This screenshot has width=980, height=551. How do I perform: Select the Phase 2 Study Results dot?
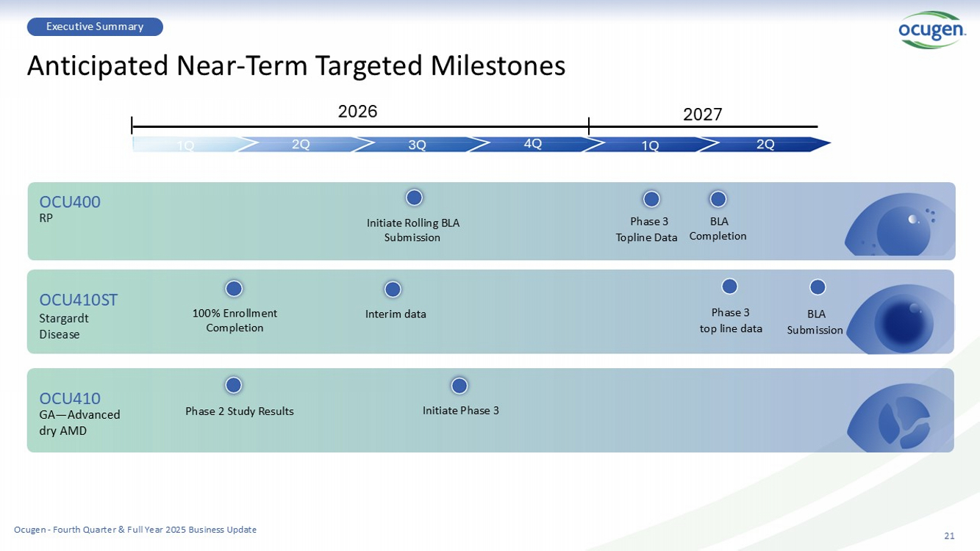point(234,386)
